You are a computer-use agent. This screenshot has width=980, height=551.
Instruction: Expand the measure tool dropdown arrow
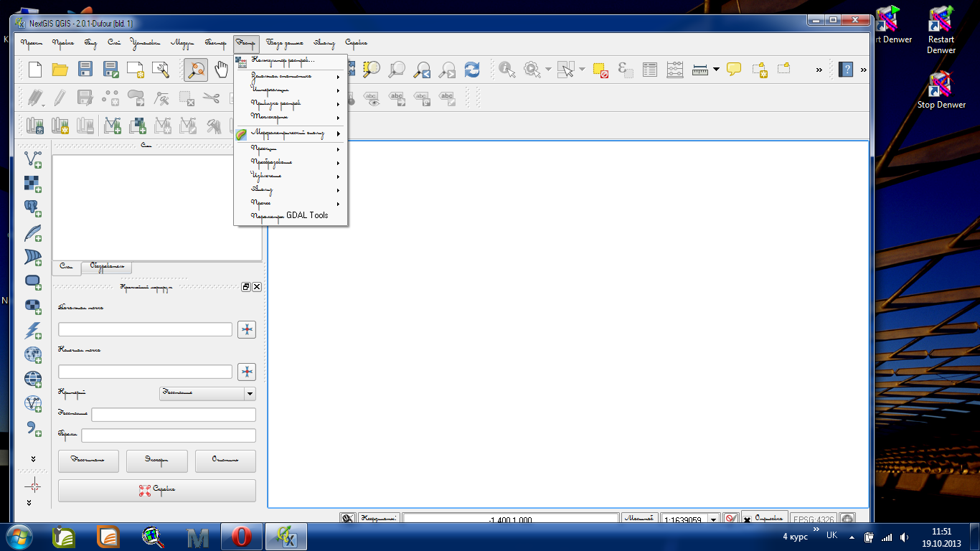click(716, 70)
